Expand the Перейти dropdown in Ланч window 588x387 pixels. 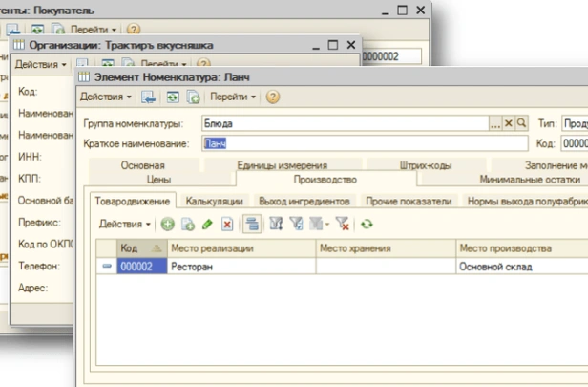[233, 97]
